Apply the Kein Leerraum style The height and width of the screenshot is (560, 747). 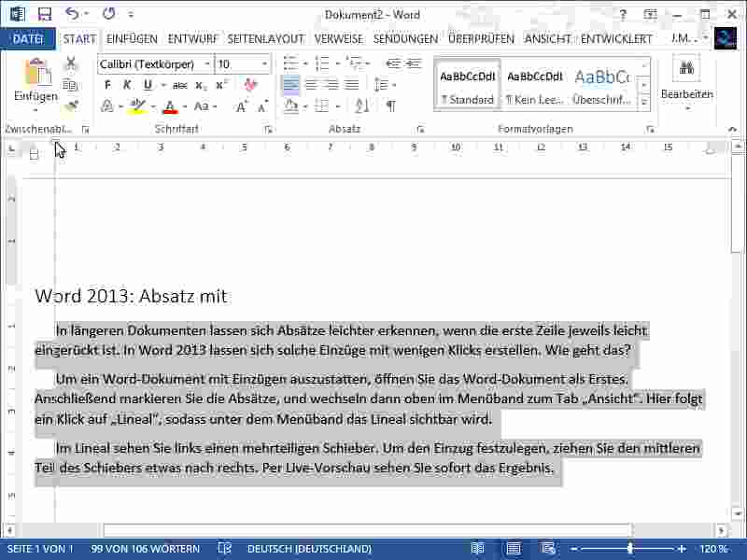click(534, 85)
